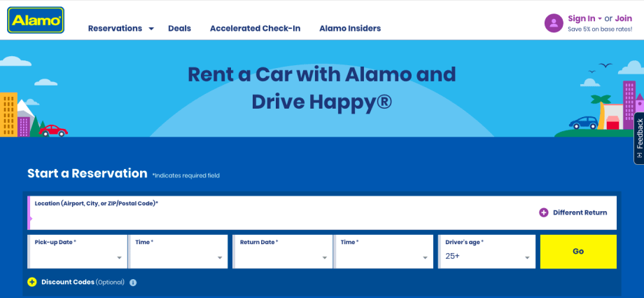The width and height of the screenshot is (644, 298).
Task: Open the Driver's age dropdown
Action: (x=487, y=252)
